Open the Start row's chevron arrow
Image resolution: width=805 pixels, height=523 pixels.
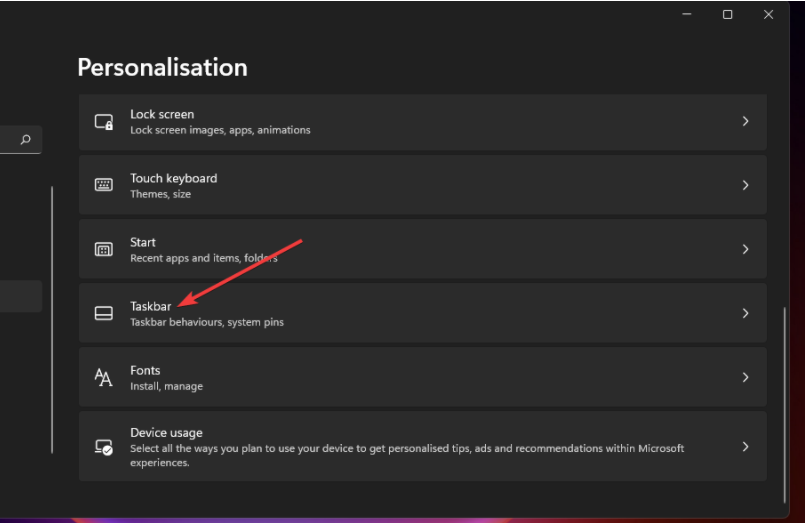point(745,249)
